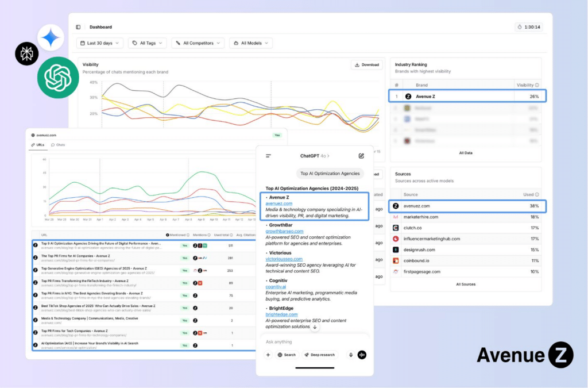The image size is (588, 388).
Task: Toggle the sidebar panel icon beside Dashboard
Action: click(x=78, y=27)
